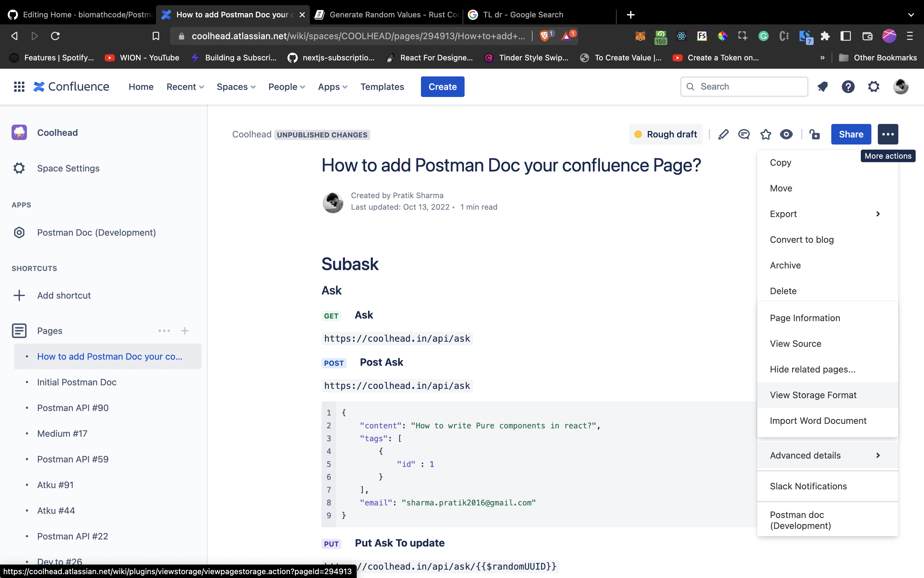Choose Archive from the menu

[827, 265]
